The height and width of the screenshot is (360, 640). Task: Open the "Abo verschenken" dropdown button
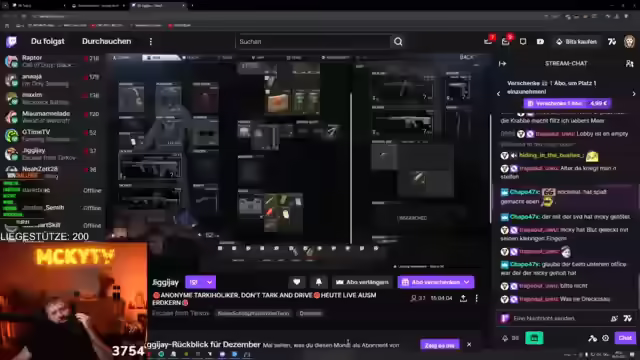pyautogui.click(x=436, y=282)
